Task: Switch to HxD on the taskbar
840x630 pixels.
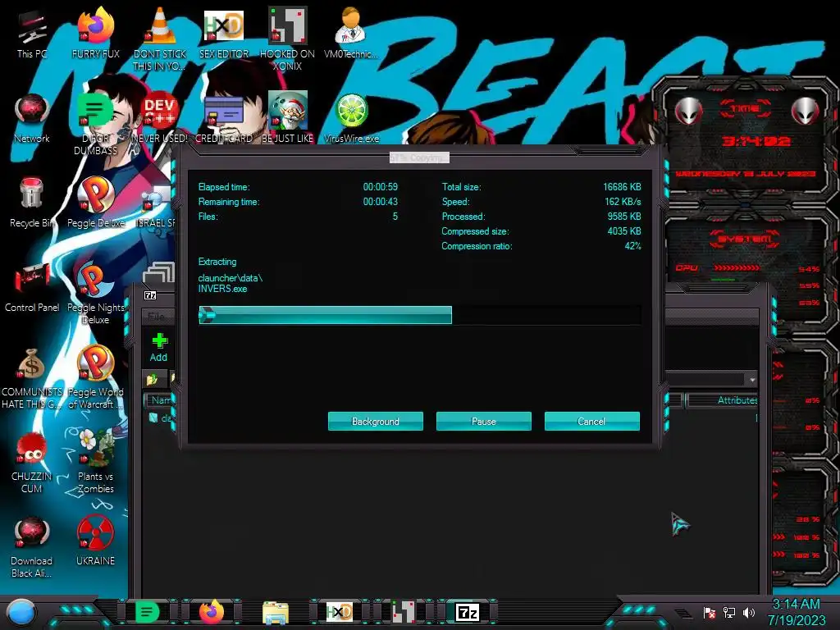Action: (340, 612)
